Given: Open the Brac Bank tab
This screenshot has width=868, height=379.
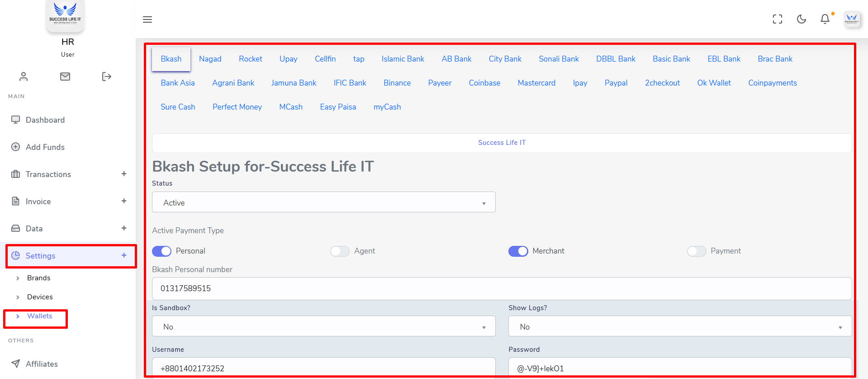Looking at the screenshot, I should click(775, 59).
